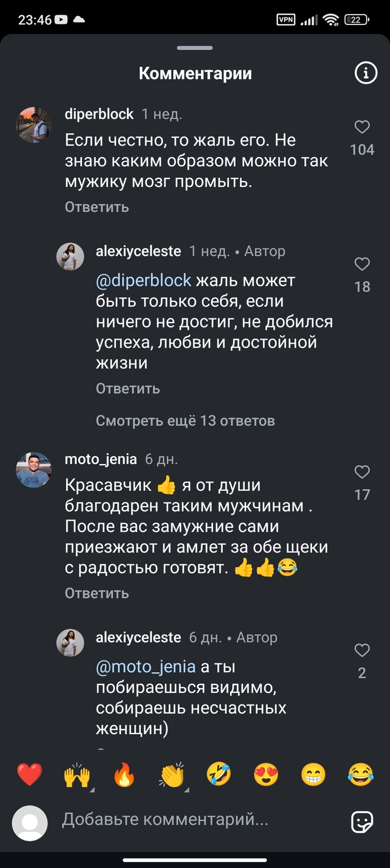
Task: Like alexiyceleste's reply about success
Action: coord(362,264)
